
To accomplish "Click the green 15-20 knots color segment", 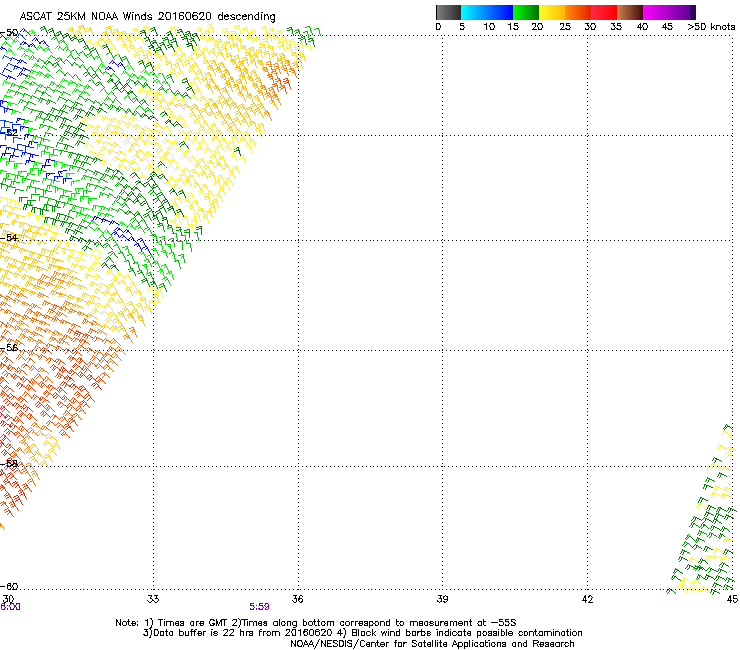I will (x=526, y=12).
